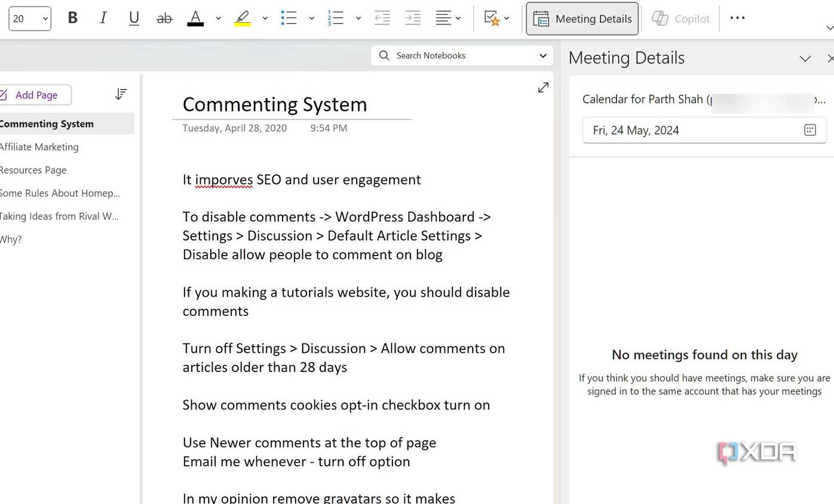Open the tags dropdown arrow
This screenshot has height=504, width=834.
(507, 19)
